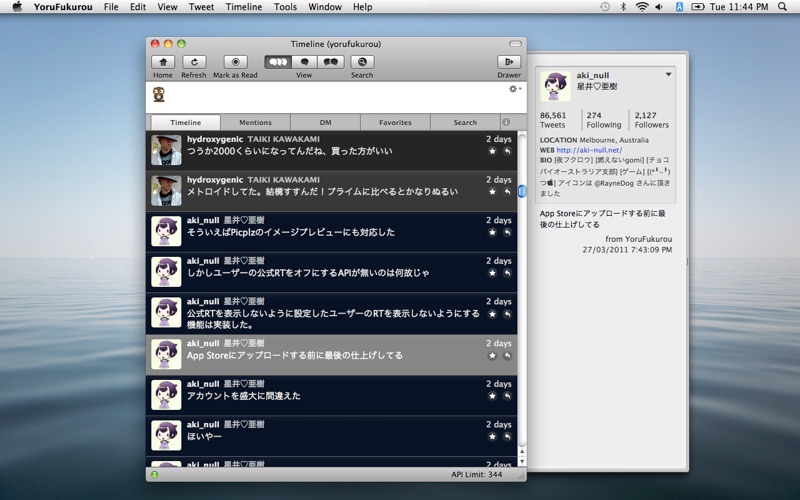The height and width of the screenshot is (500, 800).
Task: Switch to the Mentions tab
Action: (255, 122)
